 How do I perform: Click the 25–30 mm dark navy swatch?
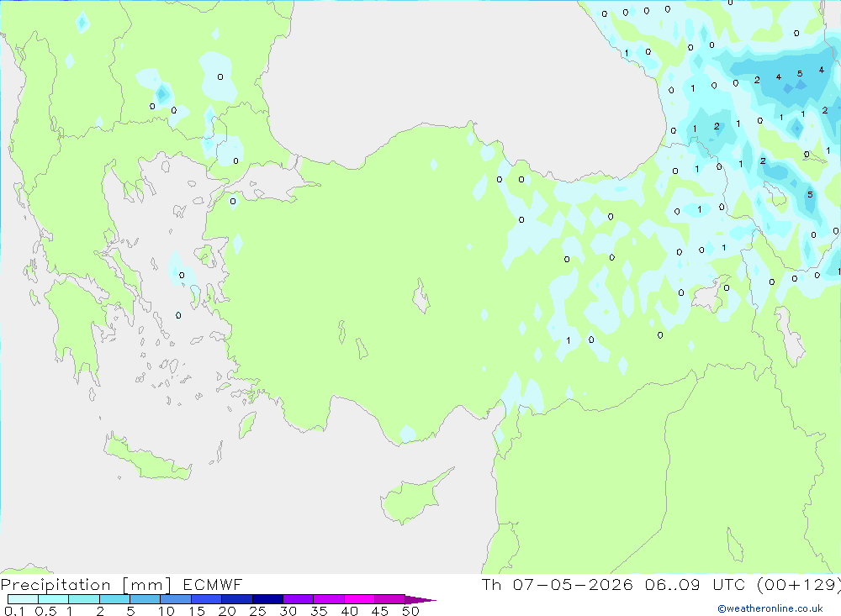point(267,599)
